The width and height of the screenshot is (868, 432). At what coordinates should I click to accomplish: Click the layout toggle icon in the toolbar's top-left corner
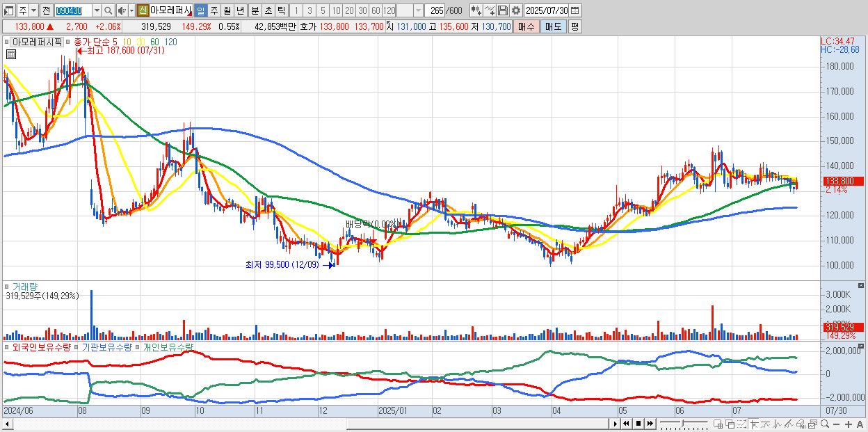(x=8, y=10)
